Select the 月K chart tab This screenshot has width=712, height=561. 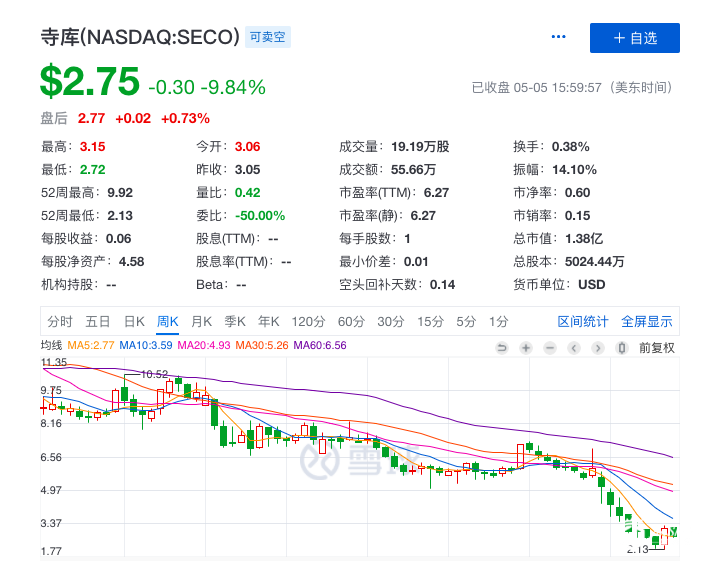point(201,321)
